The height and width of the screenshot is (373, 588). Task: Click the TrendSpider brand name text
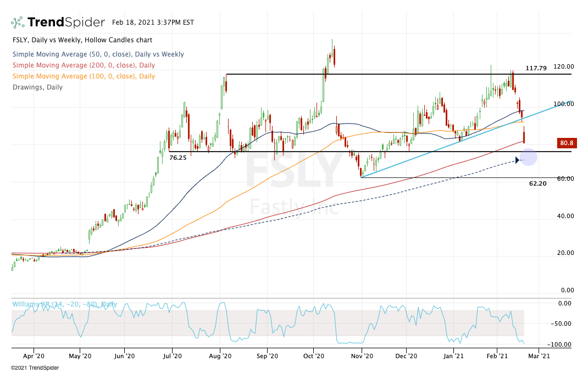(x=66, y=23)
